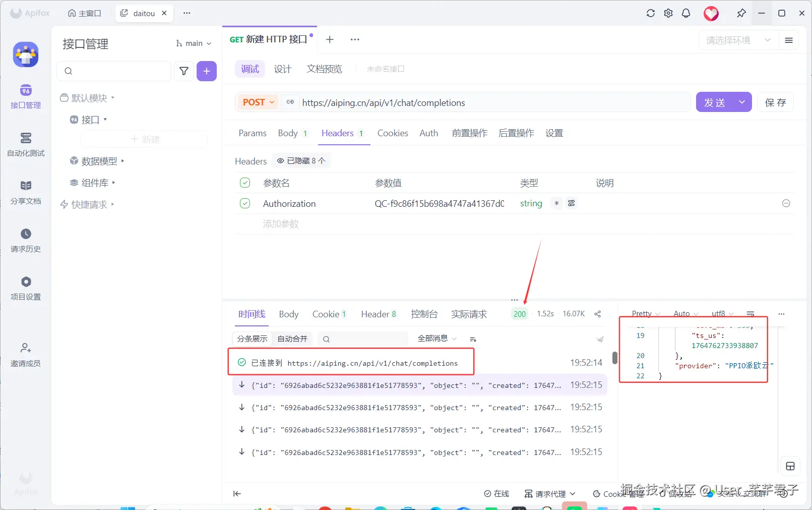Open the response Header 8 tab
This screenshot has width=812, height=510.
pos(379,314)
